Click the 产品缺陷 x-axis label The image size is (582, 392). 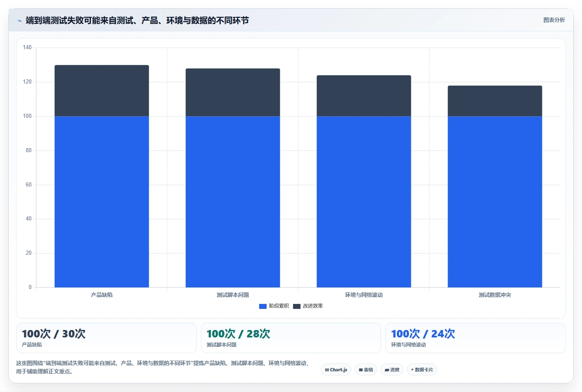point(102,295)
